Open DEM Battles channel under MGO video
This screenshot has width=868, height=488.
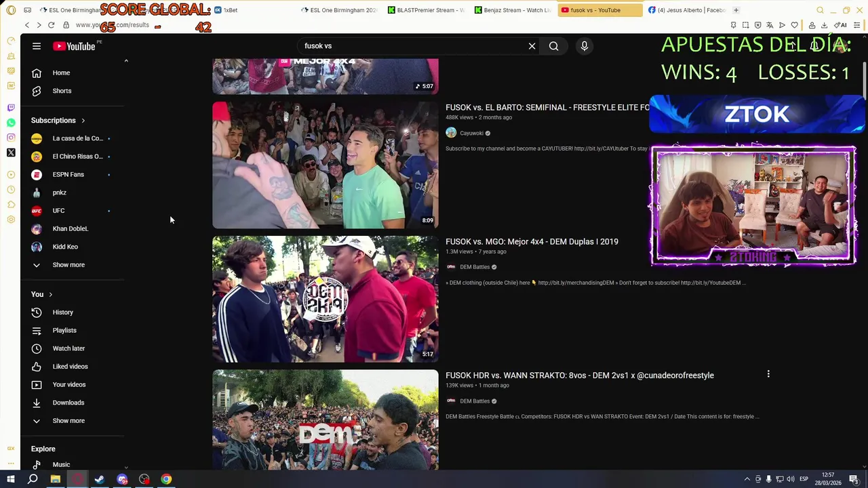point(475,267)
